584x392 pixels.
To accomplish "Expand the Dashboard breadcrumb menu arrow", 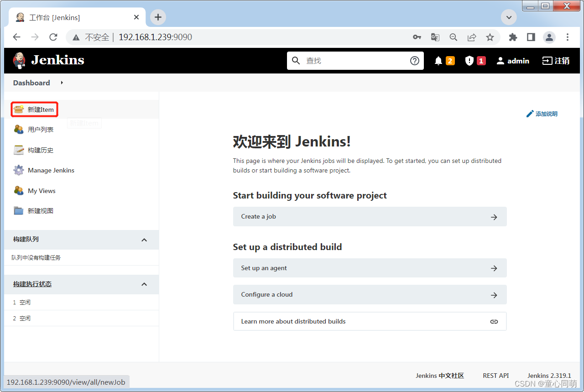I will [62, 83].
